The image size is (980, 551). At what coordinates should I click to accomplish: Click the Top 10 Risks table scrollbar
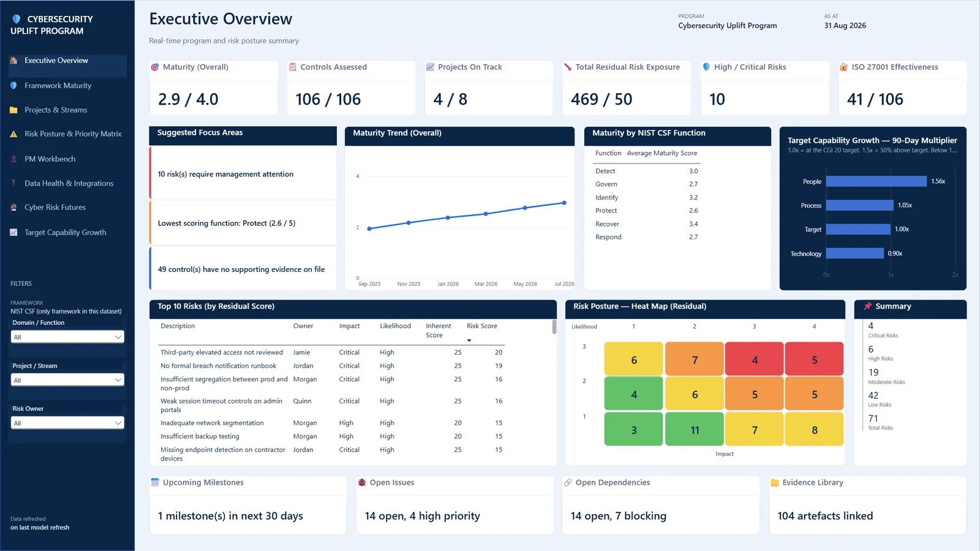(554, 327)
